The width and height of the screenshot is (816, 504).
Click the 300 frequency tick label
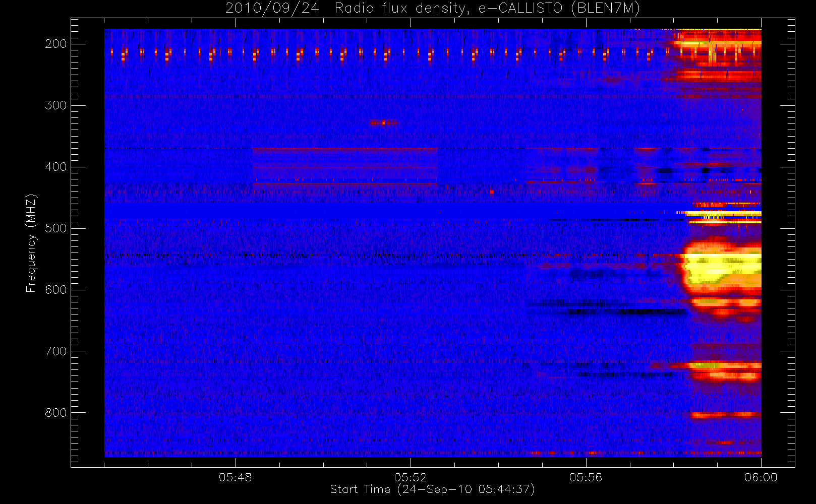tap(56, 105)
